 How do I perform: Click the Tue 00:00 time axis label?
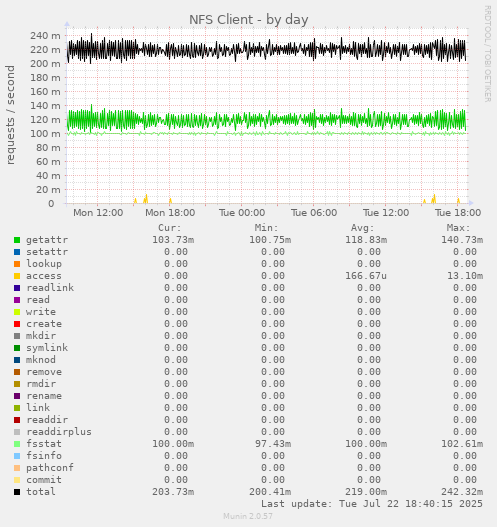coord(242,213)
